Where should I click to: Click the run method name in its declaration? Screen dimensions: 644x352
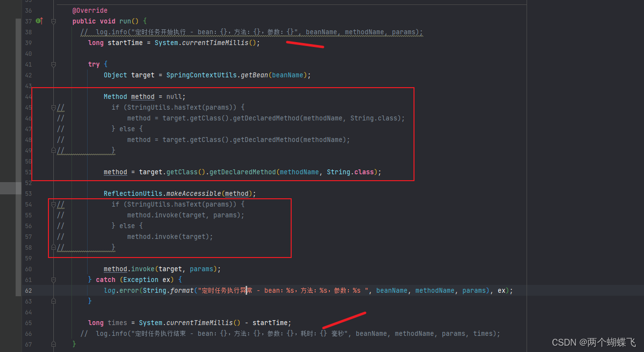click(x=125, y=21)
